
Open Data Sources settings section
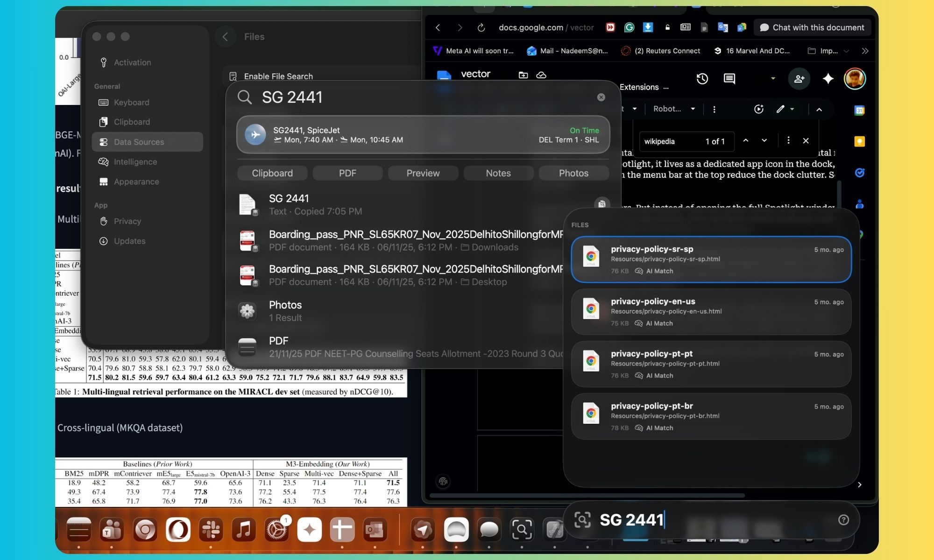[138, 142]
